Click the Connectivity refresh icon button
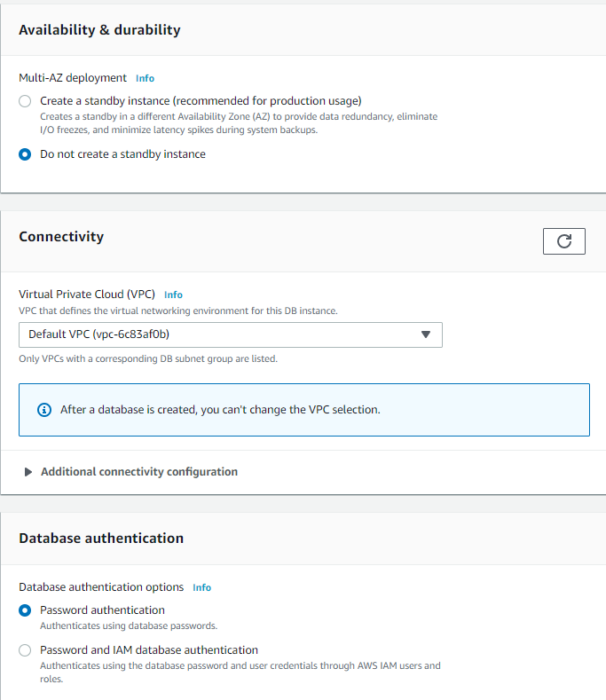Viewport: 606px width, 700px height. pos(564,241)
